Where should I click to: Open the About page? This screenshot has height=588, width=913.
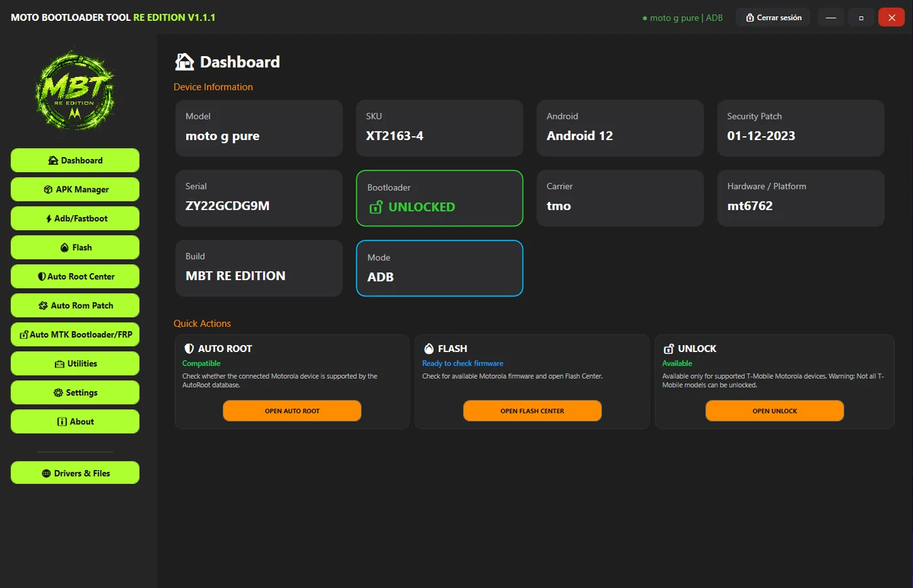(x=75, y=422)
